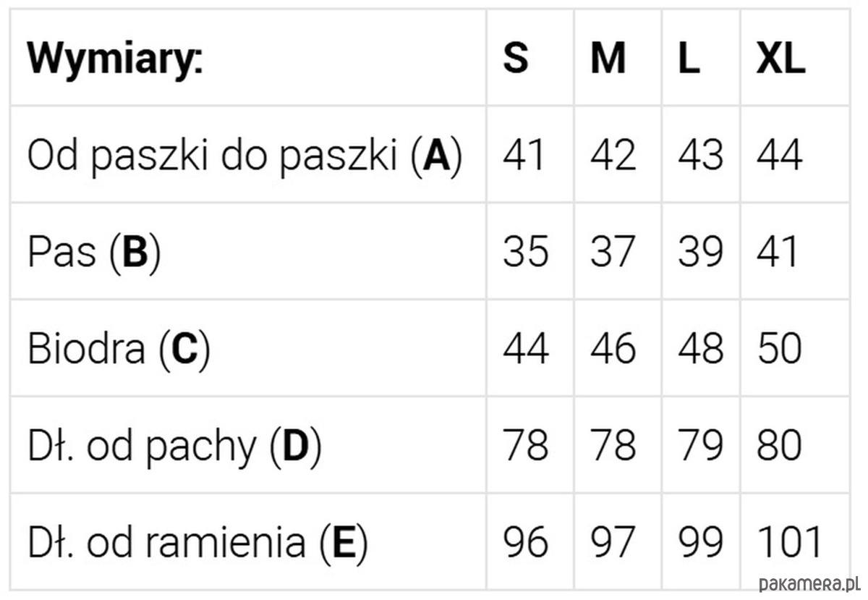Click value 50 in the Biodra row

click(x=780, y=349)
